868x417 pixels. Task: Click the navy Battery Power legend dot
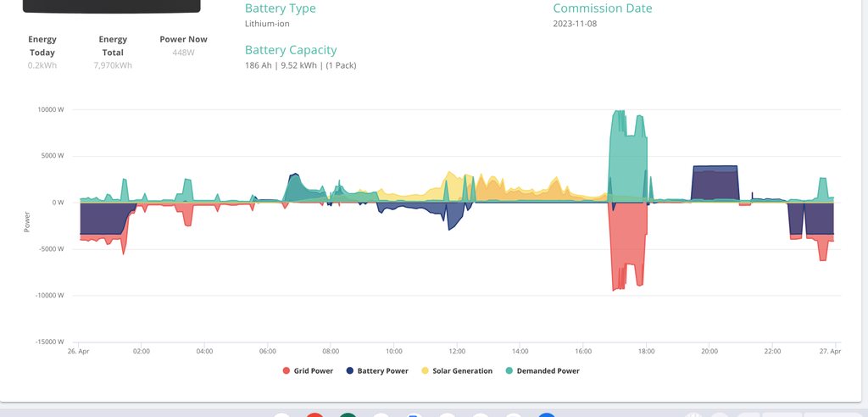coord(350,371)
